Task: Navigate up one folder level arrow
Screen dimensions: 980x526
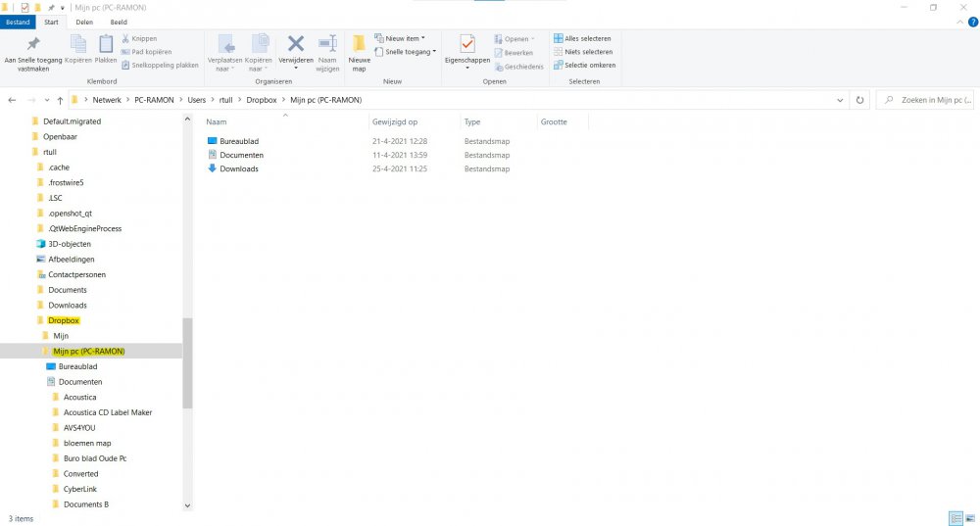Action: coord(60,100)
